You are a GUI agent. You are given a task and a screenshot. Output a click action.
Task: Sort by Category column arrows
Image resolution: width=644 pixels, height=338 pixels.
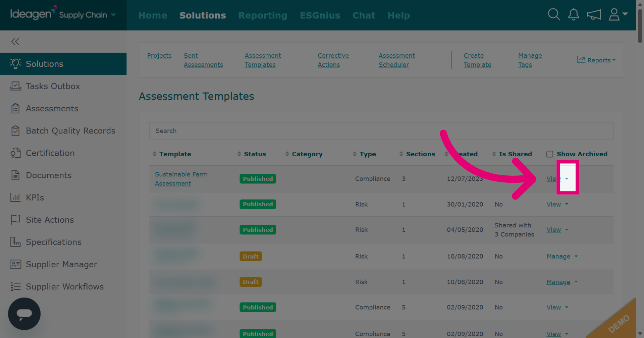[x=287, y=154]
